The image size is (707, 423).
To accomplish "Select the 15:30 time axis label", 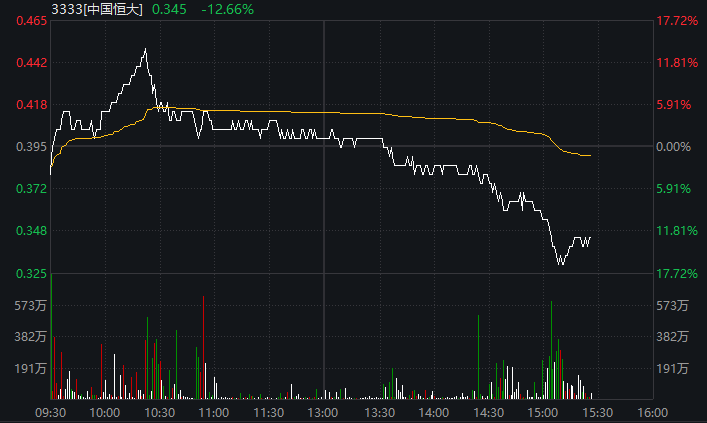I will 598,413.
